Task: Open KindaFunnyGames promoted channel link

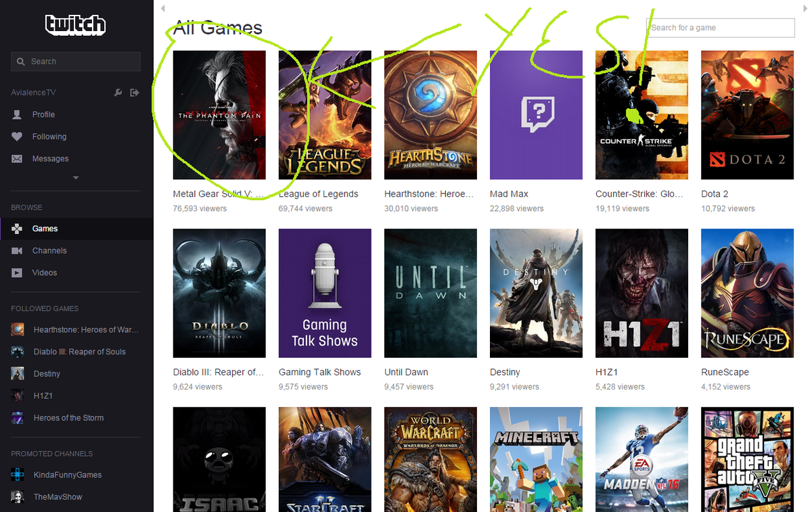Action: click(68, 475)
